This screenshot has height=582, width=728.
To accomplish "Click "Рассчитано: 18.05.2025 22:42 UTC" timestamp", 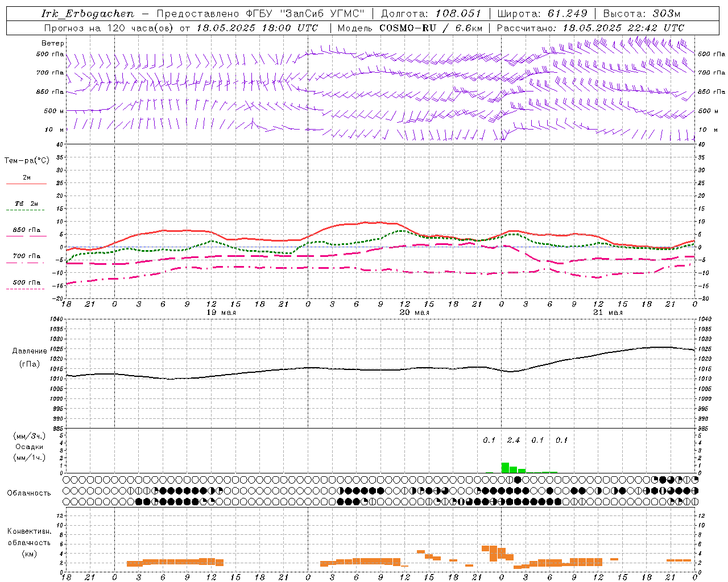I will pyautogui.click(x=590, y=28).
